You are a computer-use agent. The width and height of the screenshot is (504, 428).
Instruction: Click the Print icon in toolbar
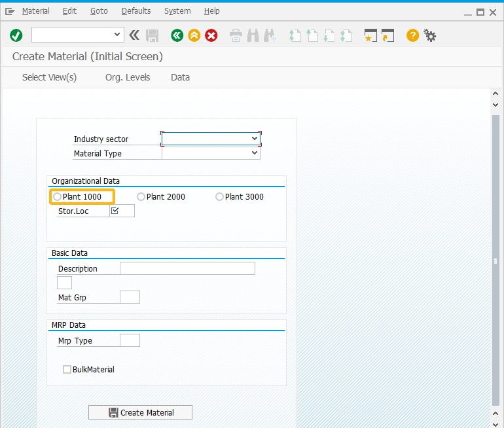(x=236, y=35)
